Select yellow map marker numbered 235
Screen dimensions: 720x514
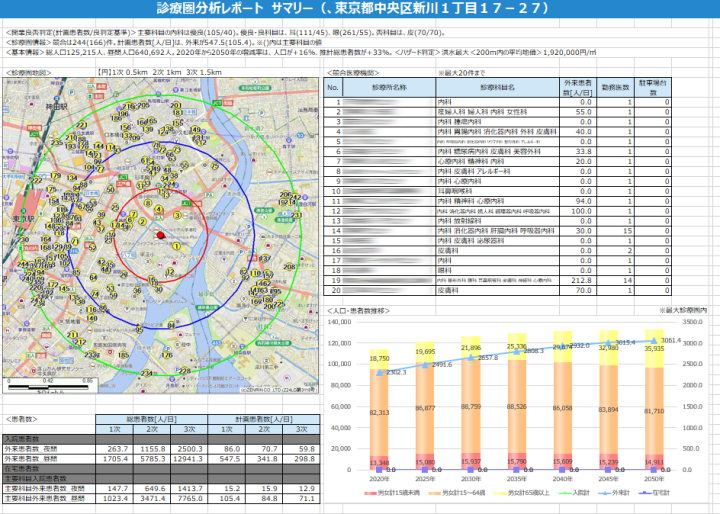(x=57, y=143)
